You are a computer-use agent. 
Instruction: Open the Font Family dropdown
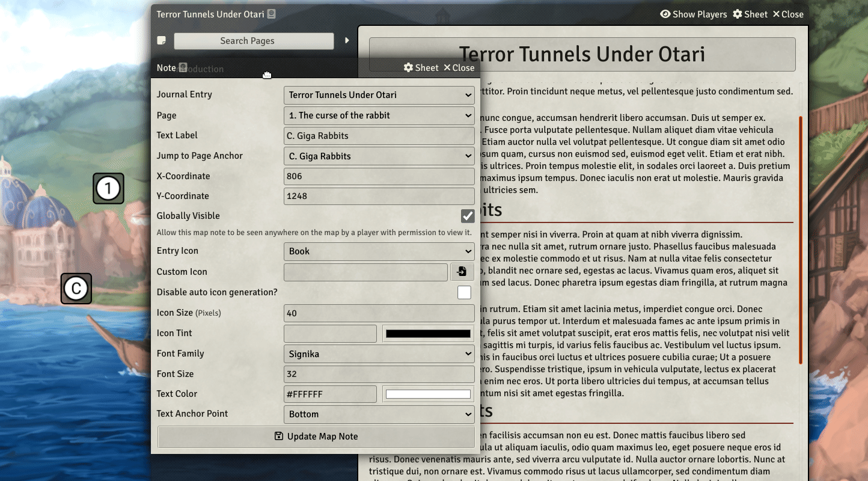379,354
